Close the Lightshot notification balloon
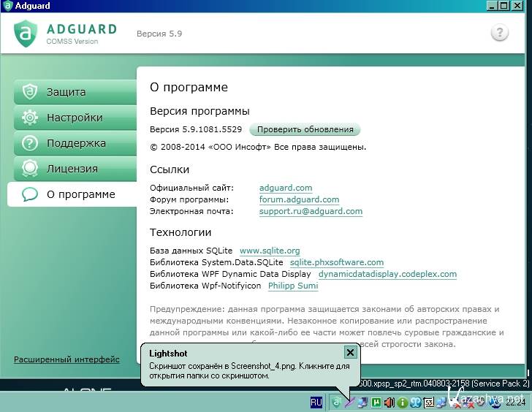This screenshot has height=412, width=532. tap(350, 352)
